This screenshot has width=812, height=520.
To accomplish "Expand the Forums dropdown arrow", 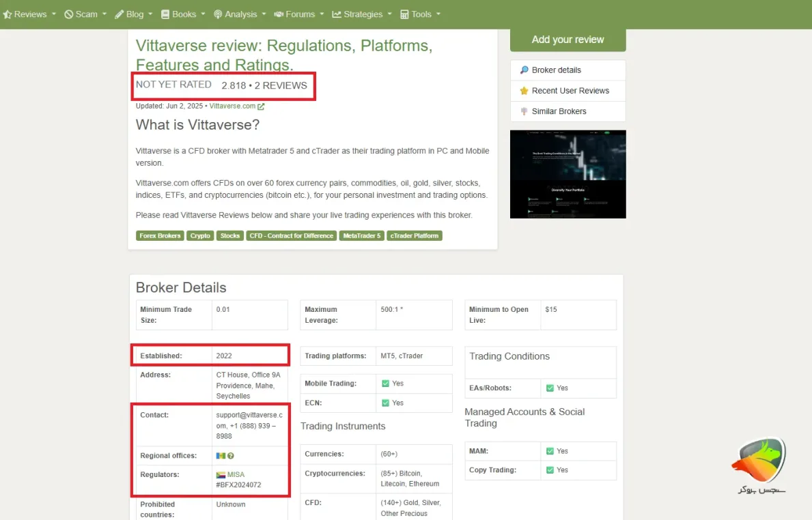I will [322, 14].
